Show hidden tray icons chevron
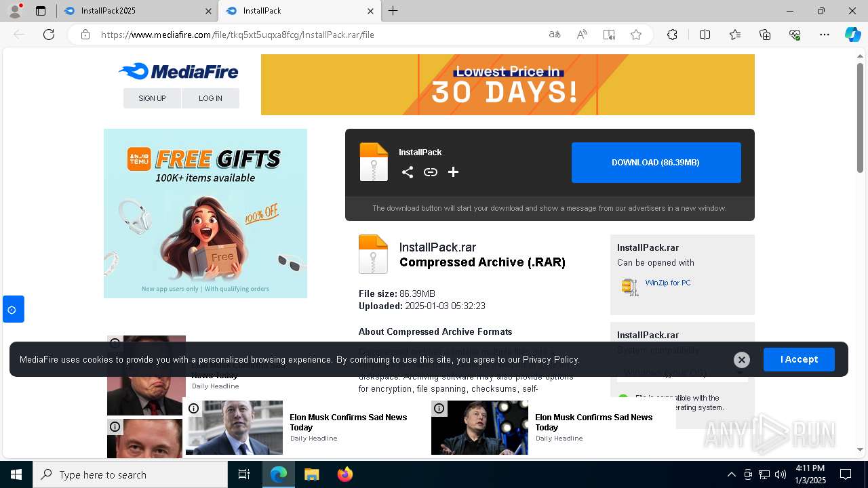 [731, 474]
